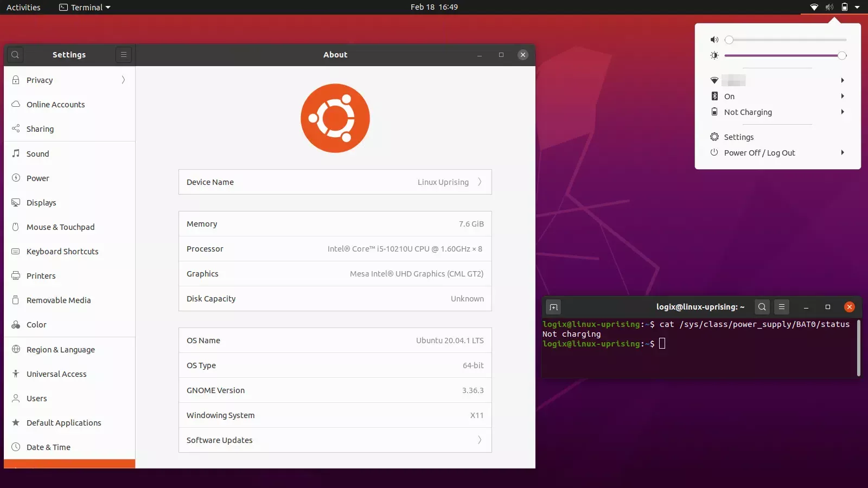Click the brightness sun icon in system menu
Viewport: 868px width, 488px height.
(714, 55)
